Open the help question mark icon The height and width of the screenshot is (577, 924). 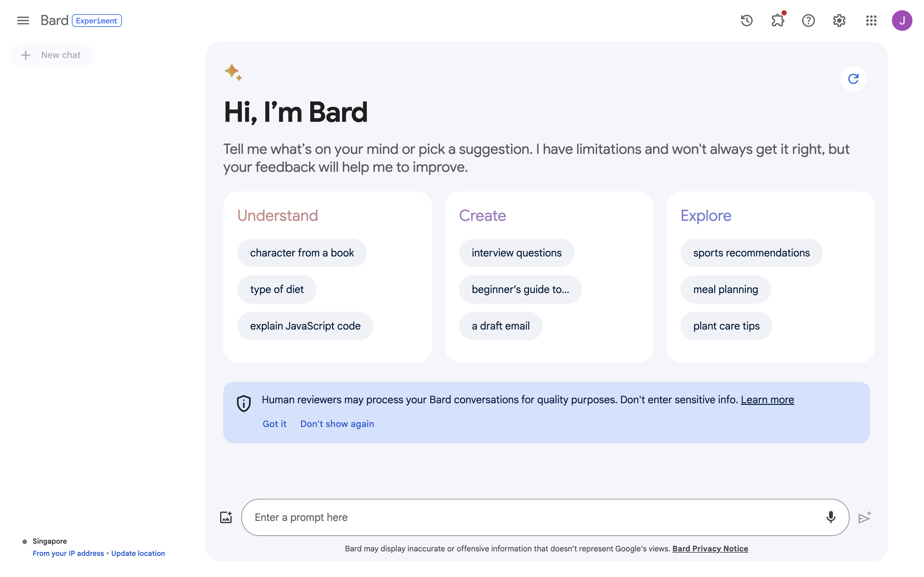[x=809, y=20]
